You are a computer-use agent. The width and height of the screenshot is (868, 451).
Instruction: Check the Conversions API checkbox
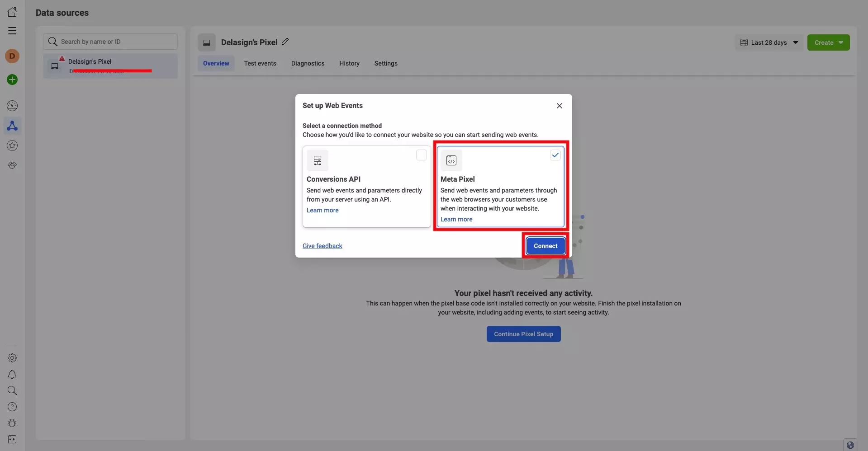[x=421, y=155]
